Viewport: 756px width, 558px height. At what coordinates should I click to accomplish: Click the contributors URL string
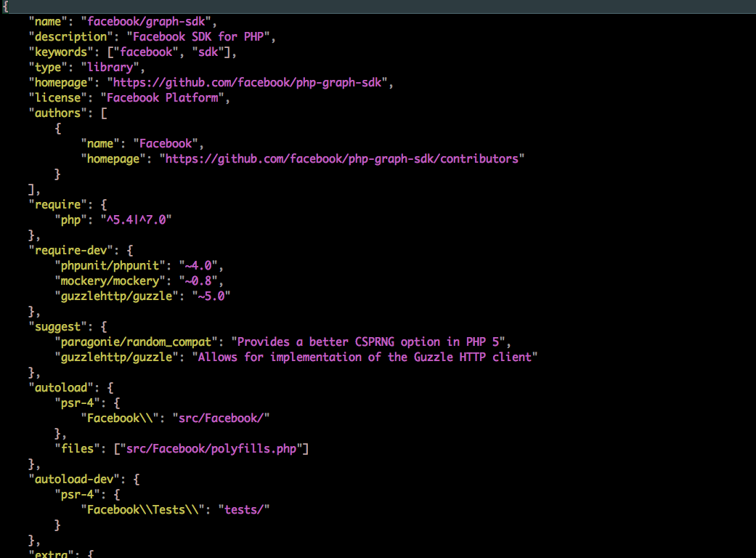click(x=342, y=159)
